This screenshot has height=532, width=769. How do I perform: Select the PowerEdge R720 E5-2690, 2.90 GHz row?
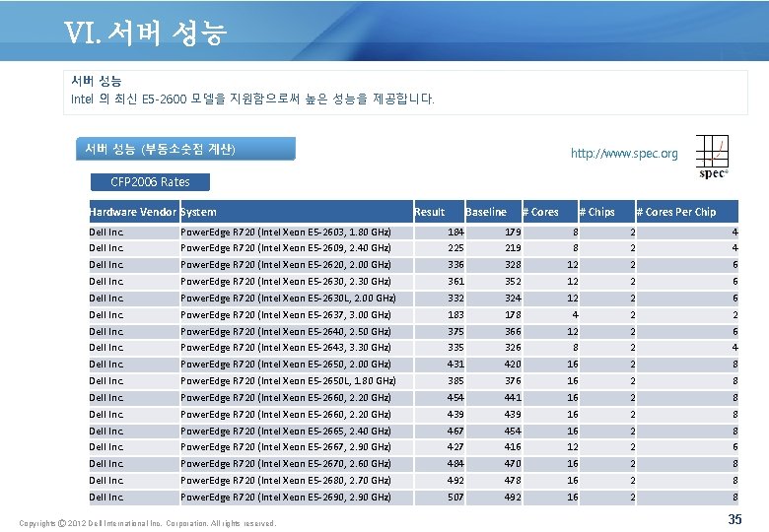pyautogui.click(x=413, y=497)
